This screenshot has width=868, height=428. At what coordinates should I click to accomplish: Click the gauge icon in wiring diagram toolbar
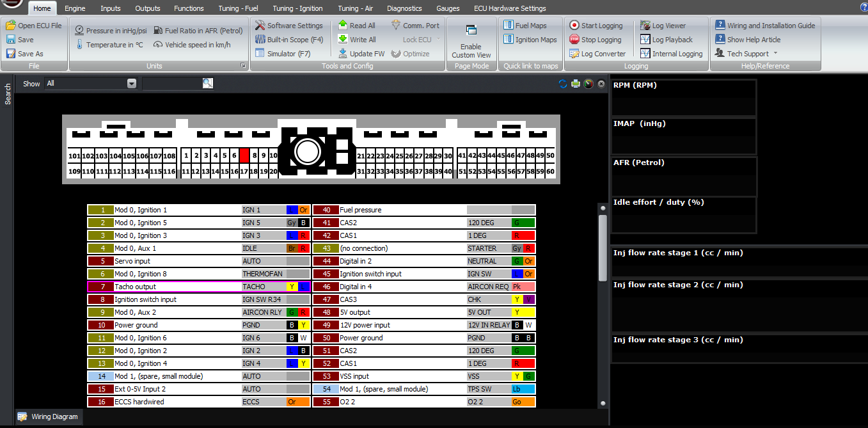(588, 84)
